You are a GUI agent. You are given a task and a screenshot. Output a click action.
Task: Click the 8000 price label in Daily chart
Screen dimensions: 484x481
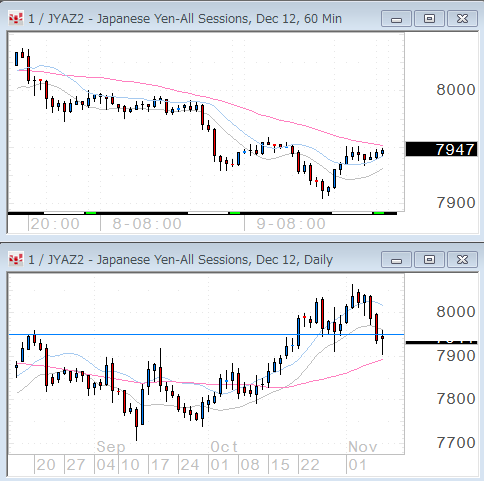coord(456,312)
